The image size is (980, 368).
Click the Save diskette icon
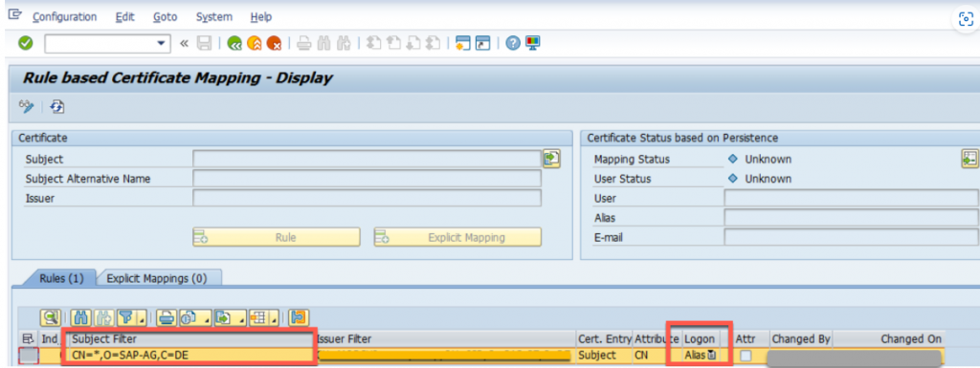click(x=204, y=43)
